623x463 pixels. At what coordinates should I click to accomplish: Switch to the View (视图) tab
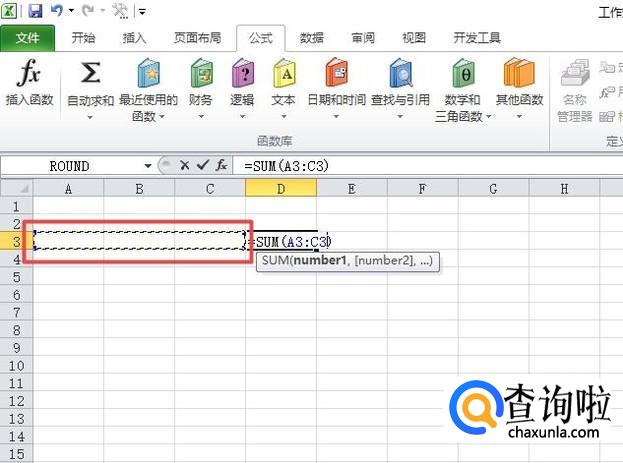coord(414,38)
